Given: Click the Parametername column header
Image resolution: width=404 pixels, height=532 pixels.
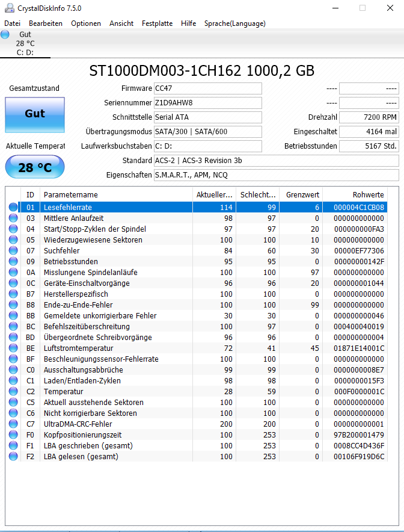Looking at the screenshot, I should [x=116, y=195].
